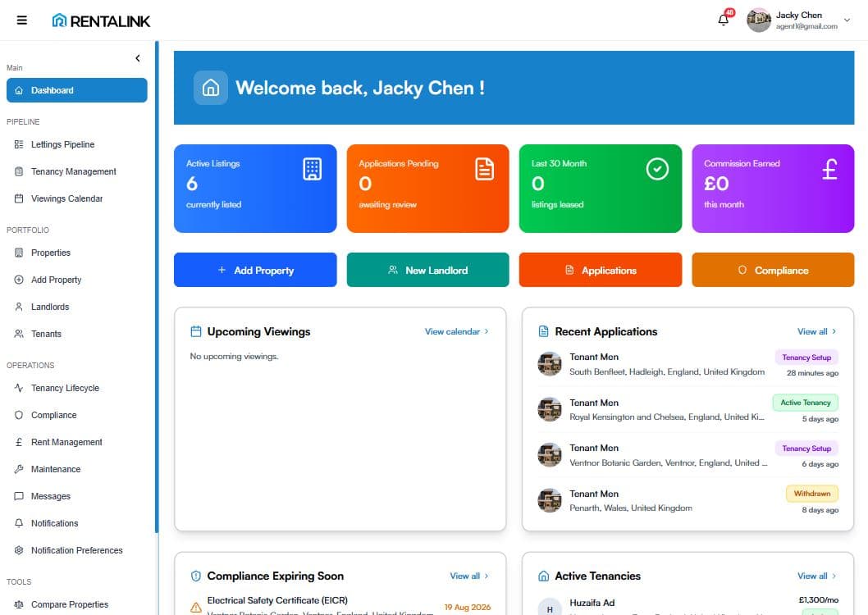Click the Notifications bell icon in sidebar
Screen dimensions: 868x615
(x=19, y=524)
